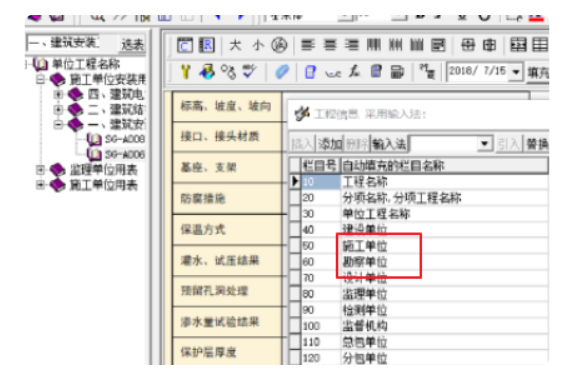Click the 替换 button
This screenshot has width=567, height=383.
point(537,144)
